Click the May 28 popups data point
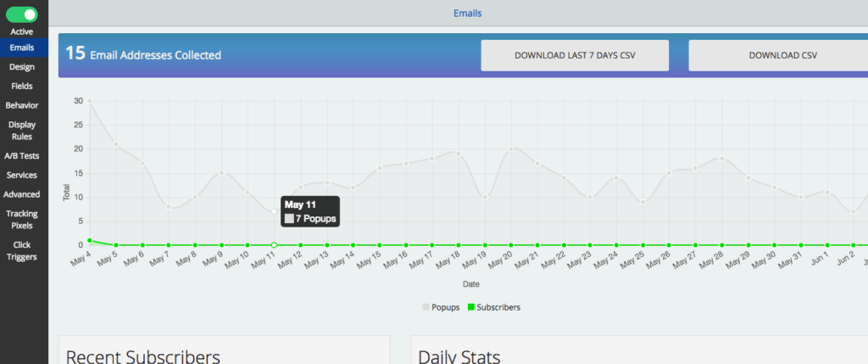Image resolution: width=868 pixels, height=364 pixels. (x=722, y=159)
